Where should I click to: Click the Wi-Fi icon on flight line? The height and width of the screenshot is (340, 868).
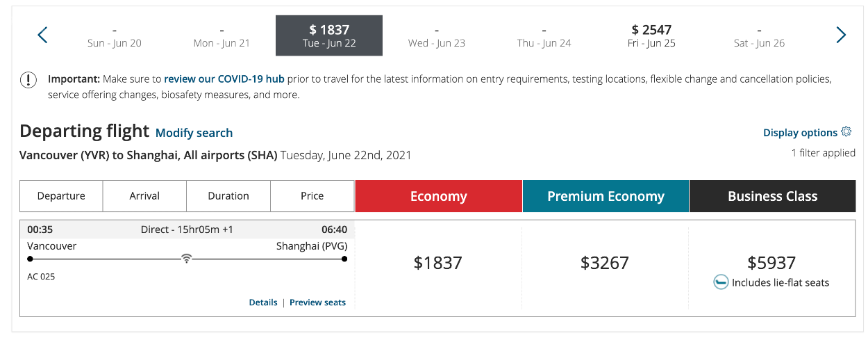tap(186, 259)
